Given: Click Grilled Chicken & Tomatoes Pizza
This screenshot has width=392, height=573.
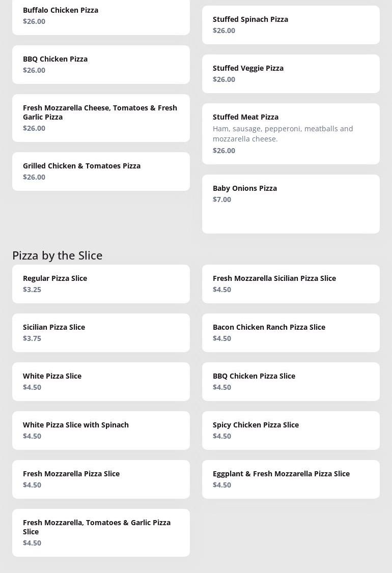Looking at the screenshot, I should (x=101, y=171).
